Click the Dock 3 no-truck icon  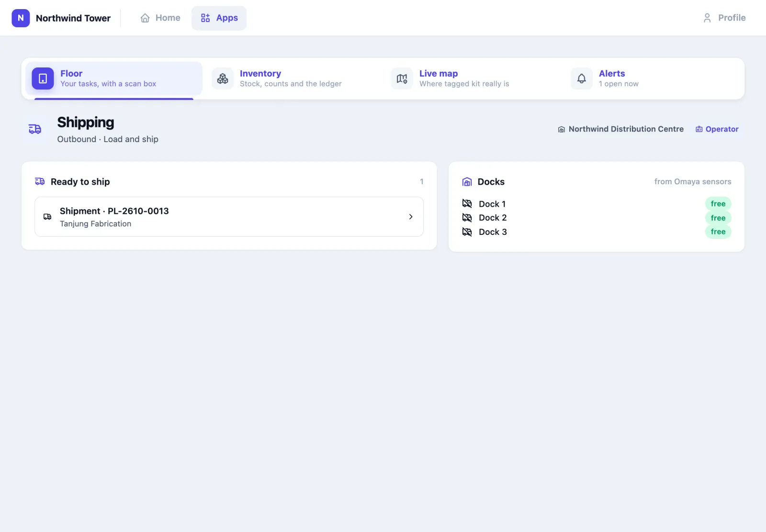pyautogui.click(x=467, y=232)
